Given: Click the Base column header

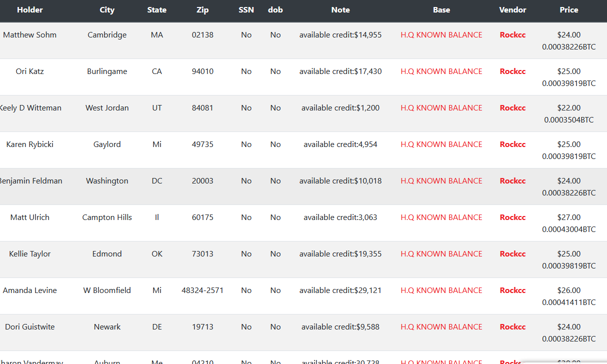Looking at the screenshot, I should [x=441, y=10].
